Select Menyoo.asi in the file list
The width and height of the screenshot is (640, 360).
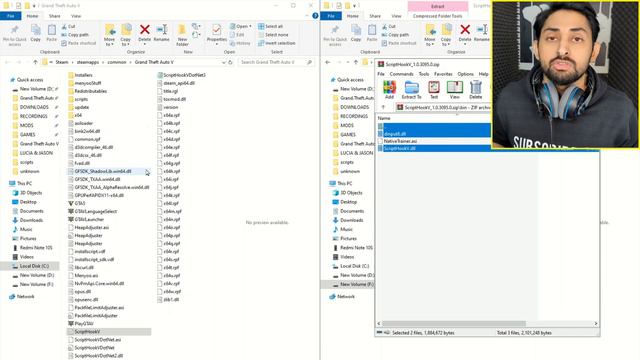pyautogui.click(x=86, y=276)
